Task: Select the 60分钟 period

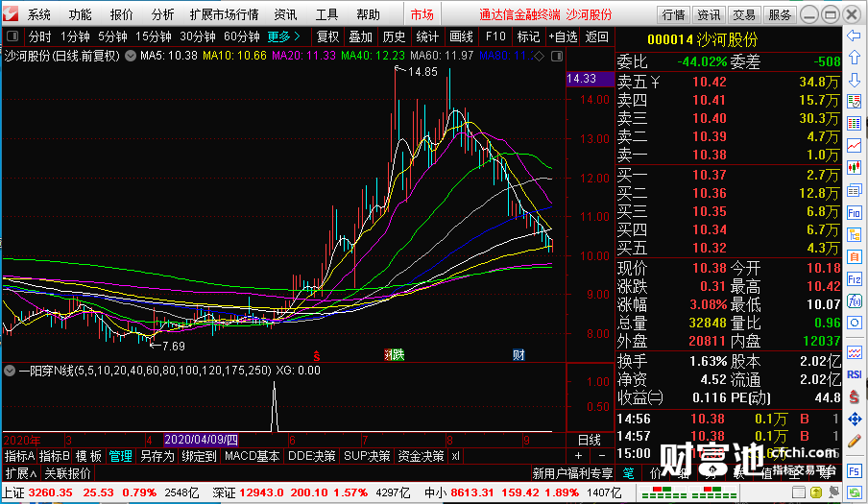Action: (242, 37)
